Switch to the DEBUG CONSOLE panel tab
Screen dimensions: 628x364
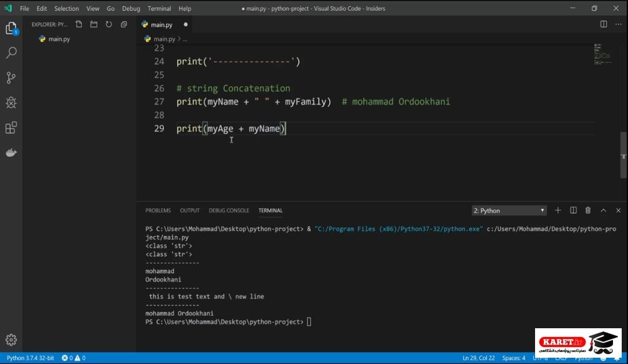click(229, 210)
